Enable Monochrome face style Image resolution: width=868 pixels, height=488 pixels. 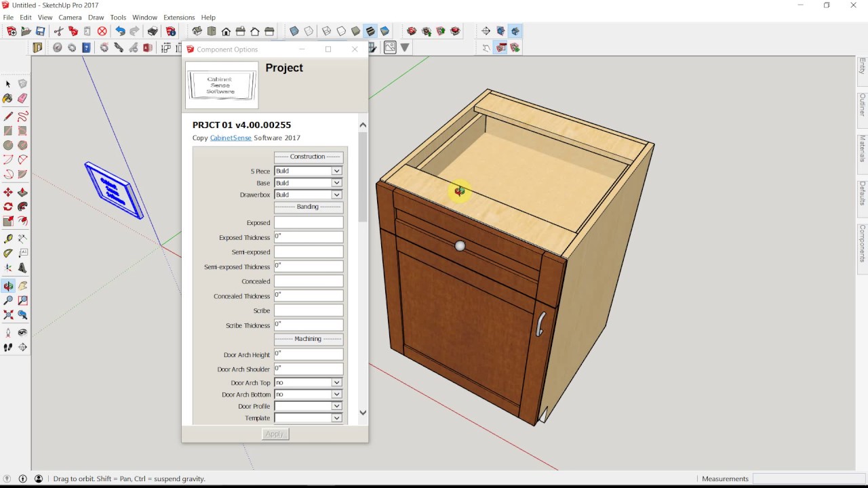click(x=384, y=31)
